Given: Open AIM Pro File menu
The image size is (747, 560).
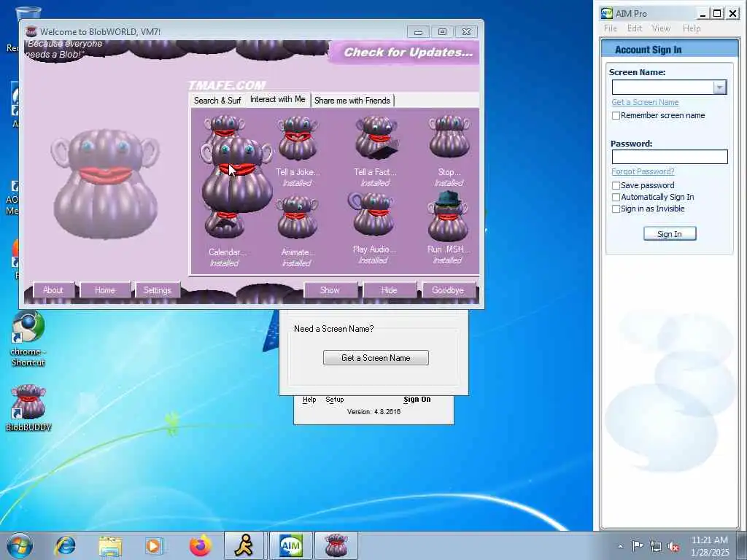Looking at the screenshot, I should point(611,28).
